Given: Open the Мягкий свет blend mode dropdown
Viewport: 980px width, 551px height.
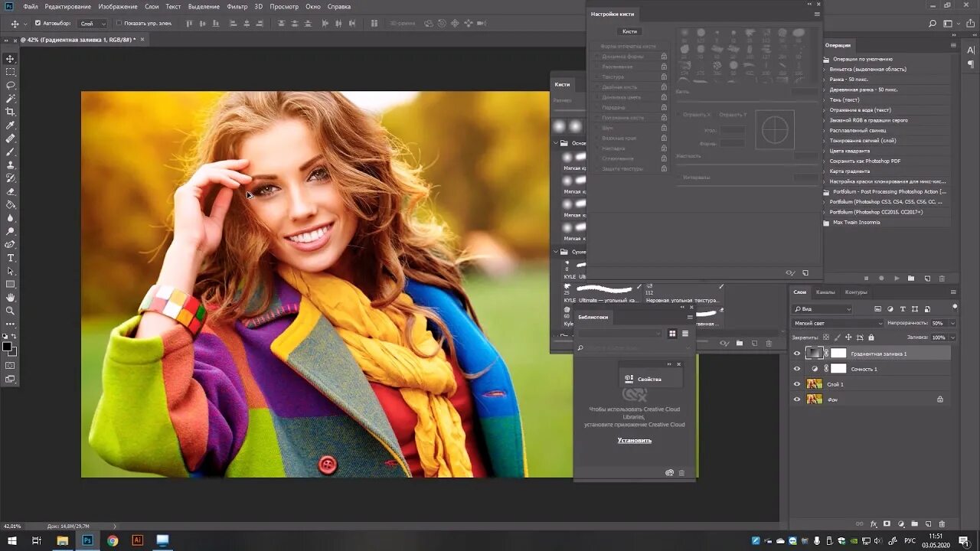Looking at the screenshot, I should (x=838, y=324).
